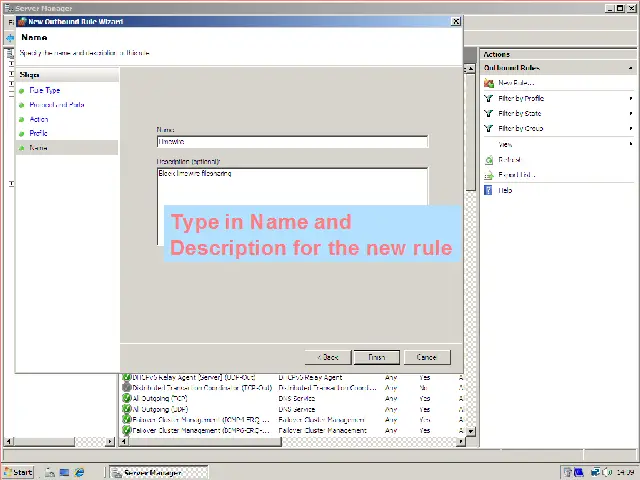
Task: Go to the Rule Type wizard step
Action: 45,90
